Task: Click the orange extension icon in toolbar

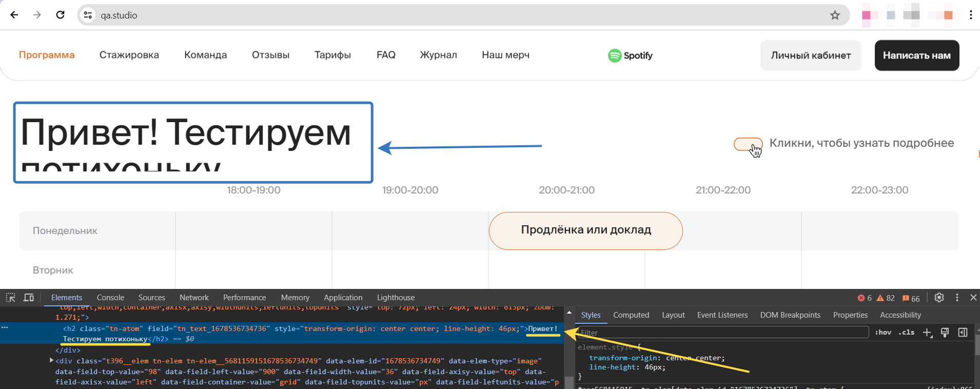Action: tap(948, 15)
